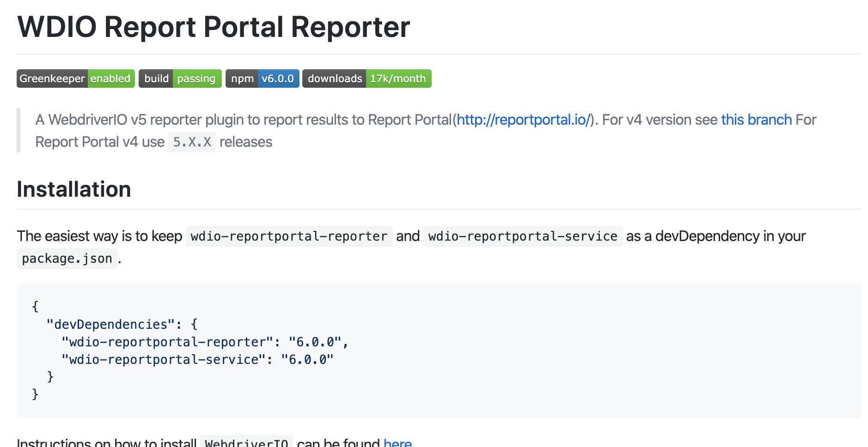868x447 pixels.
Task: Click the inline code '5.X.X'
Action: coord(192,142)
